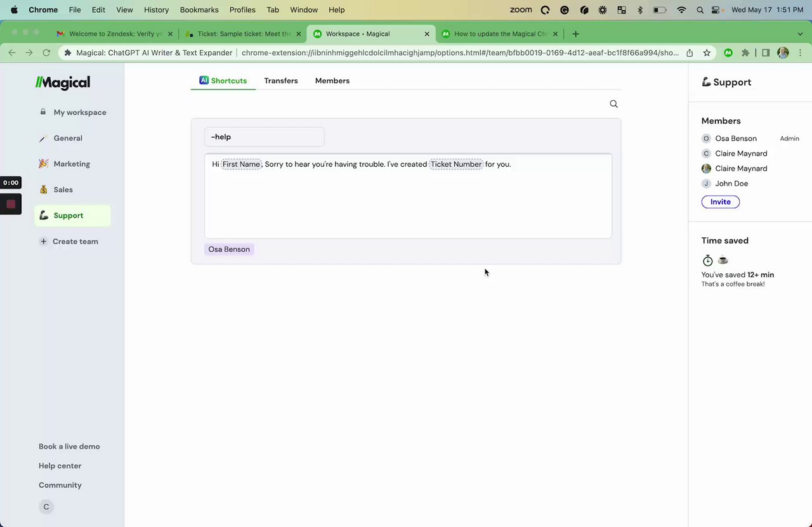Open My workspace in sidebar
The image size is (812, 527).
[x=73, y=112]
